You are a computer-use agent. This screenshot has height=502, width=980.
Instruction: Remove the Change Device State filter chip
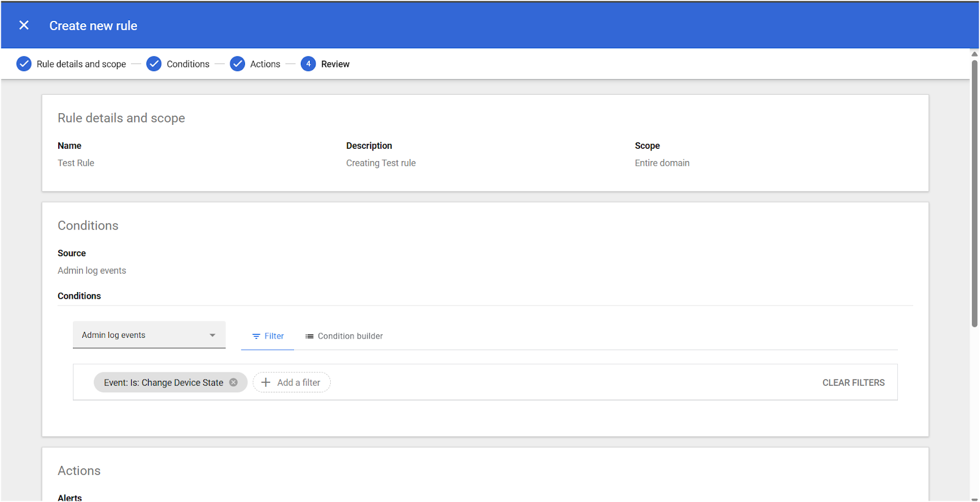point(233,382)
